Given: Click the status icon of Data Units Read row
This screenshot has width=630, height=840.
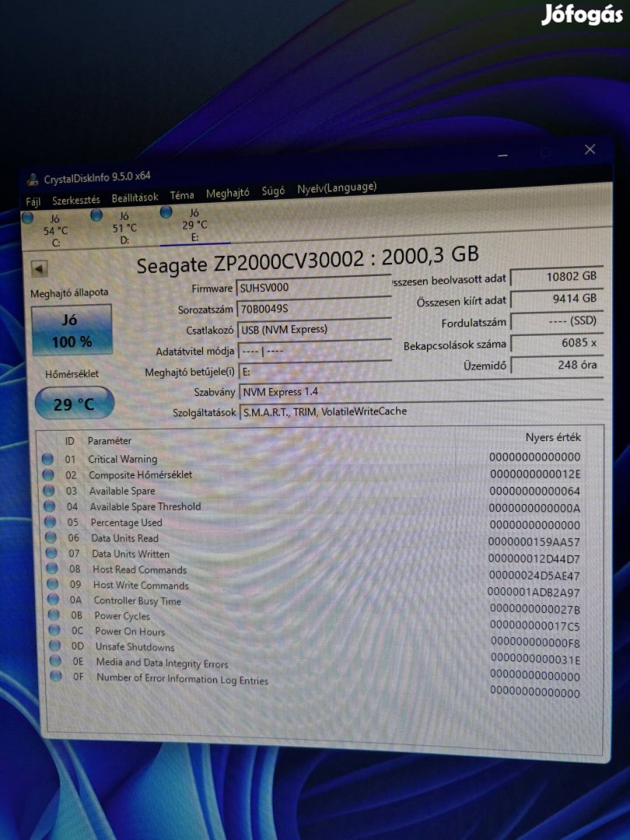Looking at the screenshot, I should tap(51, 537).
